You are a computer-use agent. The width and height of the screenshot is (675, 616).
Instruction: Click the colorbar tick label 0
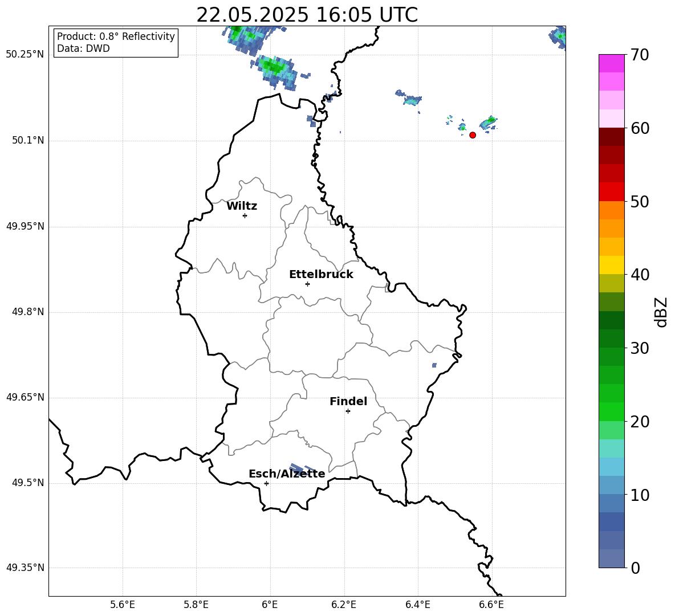pos(636,568)
